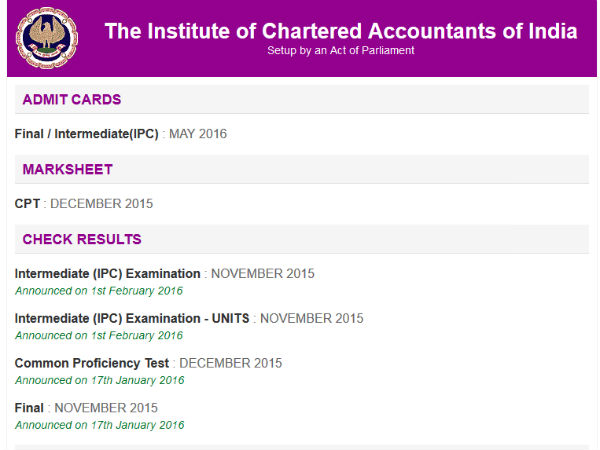Open Common Proficiency Test result link
Viewport: 600px width, 450px height.
(92, 363)
